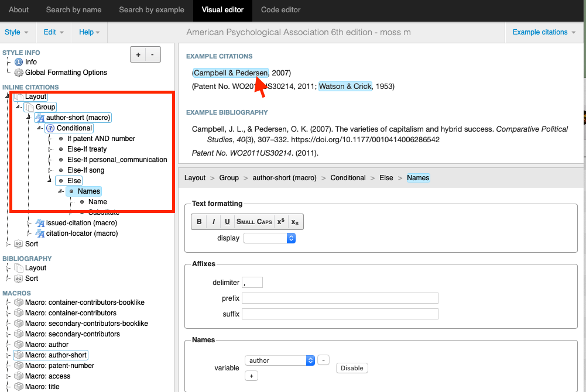Click the remove node minus button
The image size is (586, 392).
(x=152, y=54)
